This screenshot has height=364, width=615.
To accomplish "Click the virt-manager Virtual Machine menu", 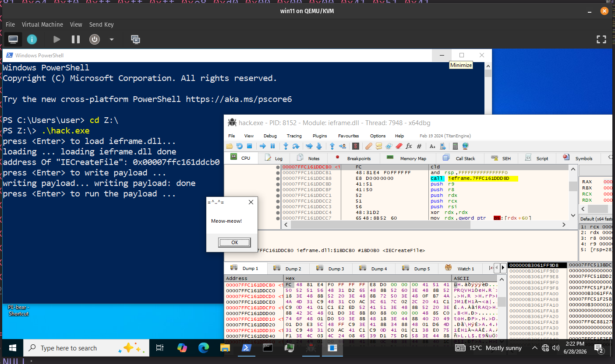I will (x=42, y=24).
